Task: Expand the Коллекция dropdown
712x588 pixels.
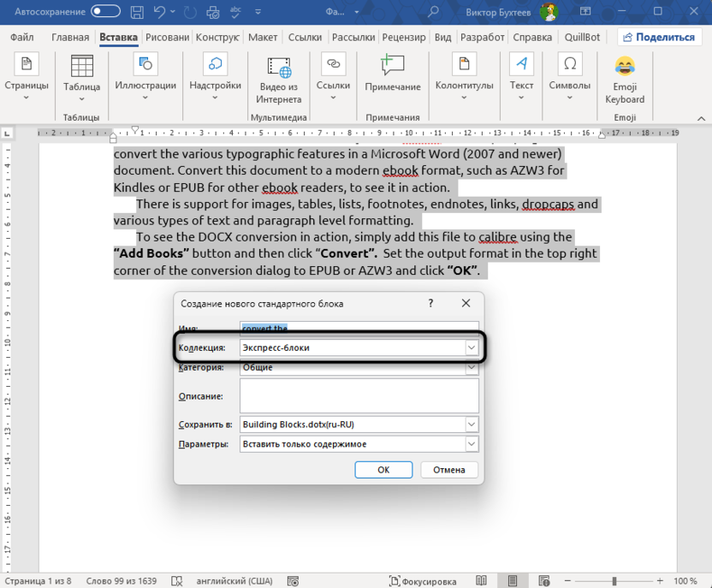Action: coord(471,347)
